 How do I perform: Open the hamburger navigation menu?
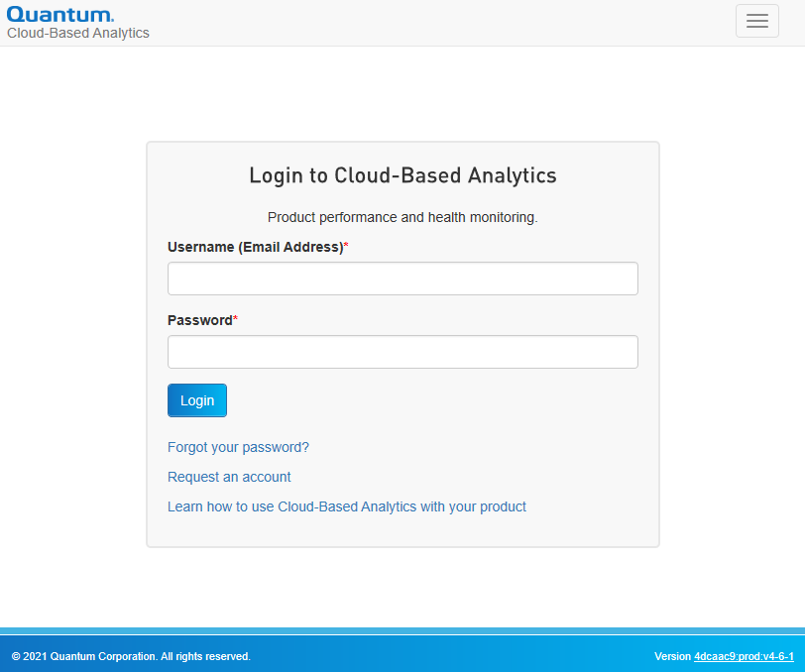coord(756,21)
